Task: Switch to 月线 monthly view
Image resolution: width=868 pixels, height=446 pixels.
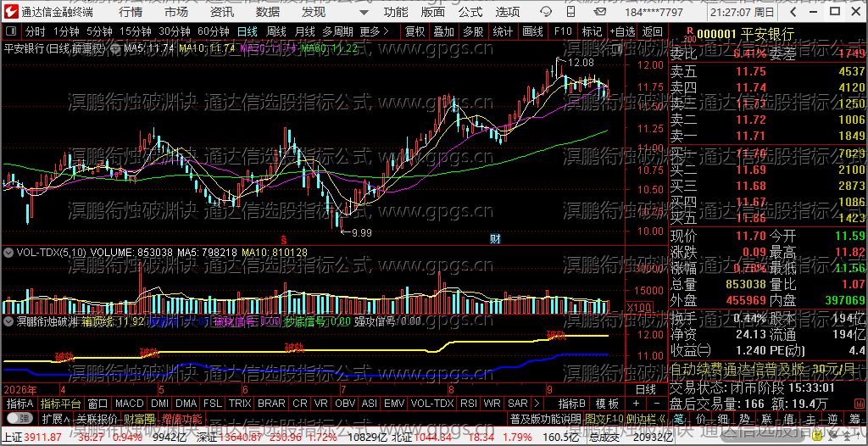Action: tap(304, 31)
